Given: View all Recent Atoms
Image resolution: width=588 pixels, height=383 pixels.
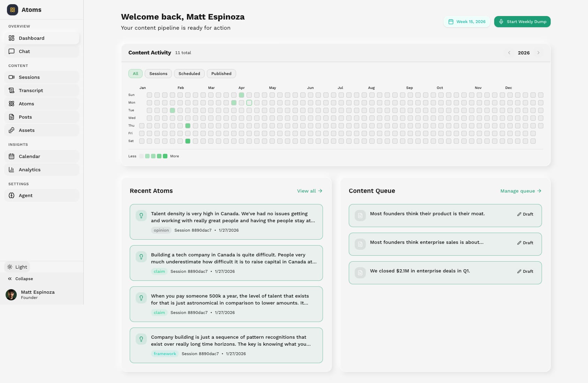Looking at the screenshot, I should (x=309, y=191).
